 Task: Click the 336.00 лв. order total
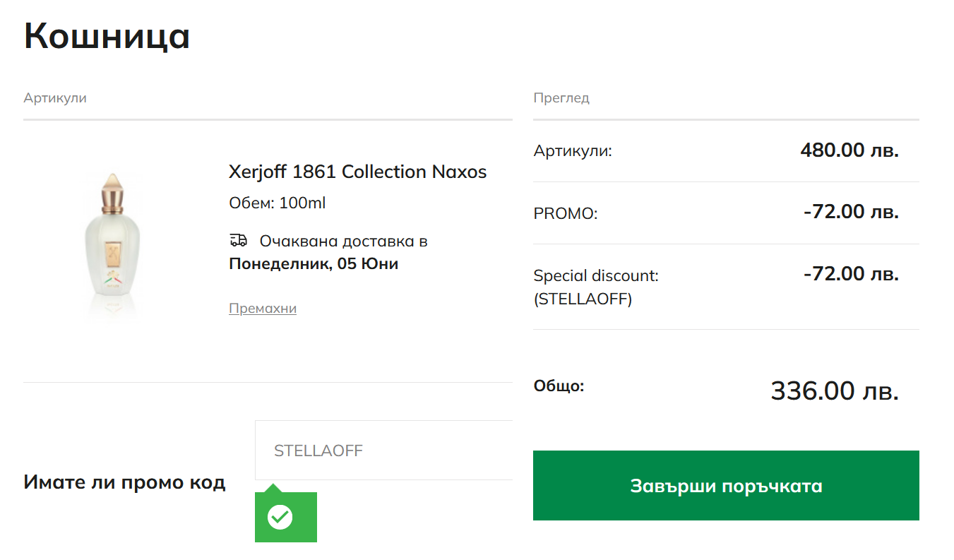tap(834, 391)
